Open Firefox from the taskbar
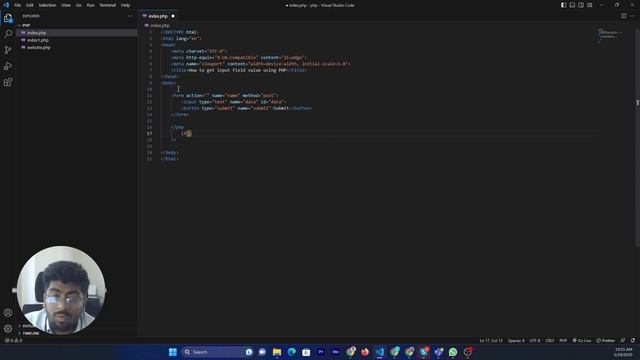640x360 pixels. (365, 352)
